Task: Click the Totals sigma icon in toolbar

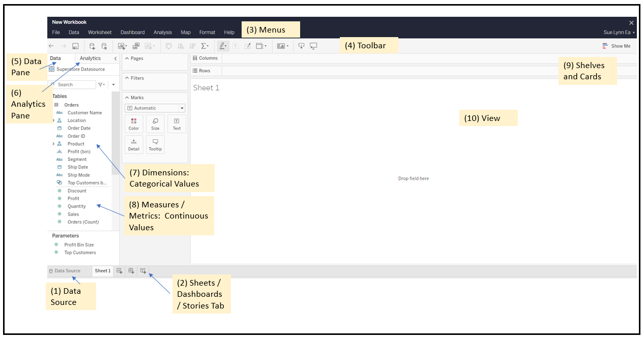Action: [x=204, y=46]
